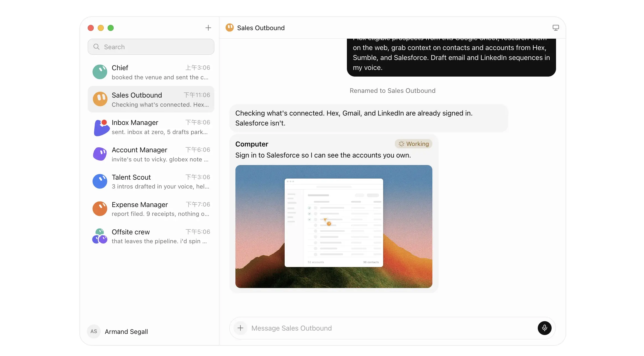Click the Offsite crew group avatar

[x=100, y=236]
